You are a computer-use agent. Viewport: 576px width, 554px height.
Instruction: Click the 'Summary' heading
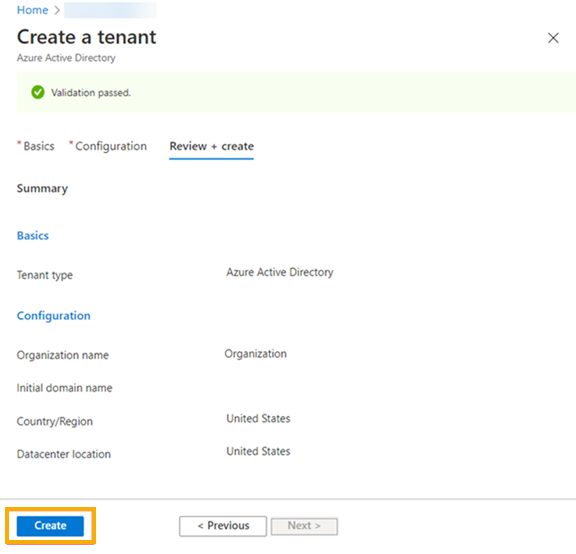coord(42,188)
